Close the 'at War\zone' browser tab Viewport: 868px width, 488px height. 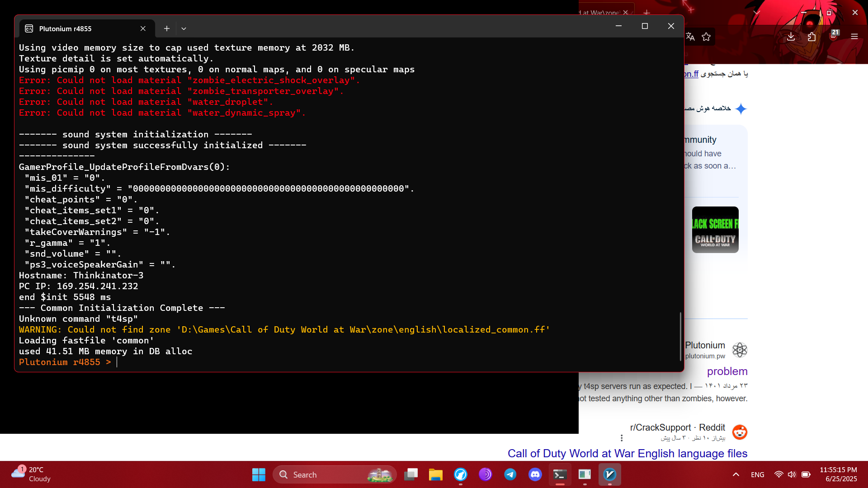click(626, 12)
